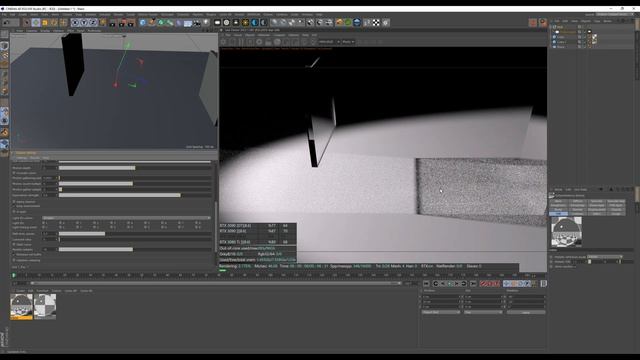
Task: Click the Model mode icon in left toolbar
Action: (x=4, y=46)
